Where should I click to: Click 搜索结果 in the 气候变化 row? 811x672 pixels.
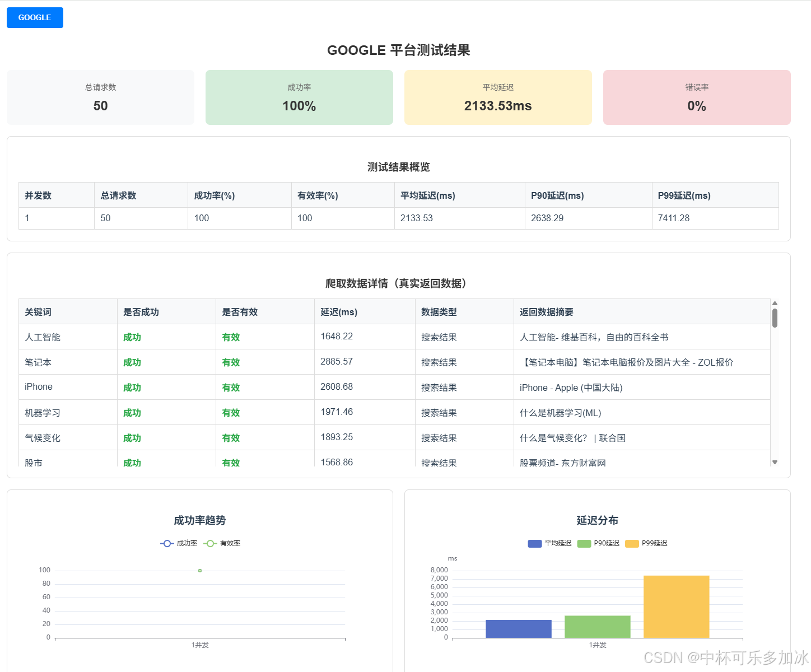coord(439,438)
